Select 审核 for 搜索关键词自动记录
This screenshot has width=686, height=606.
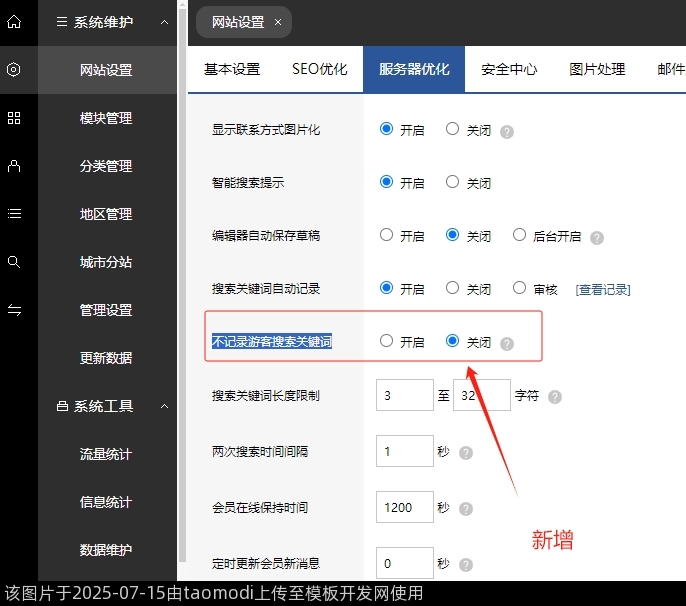click(519, 288)
